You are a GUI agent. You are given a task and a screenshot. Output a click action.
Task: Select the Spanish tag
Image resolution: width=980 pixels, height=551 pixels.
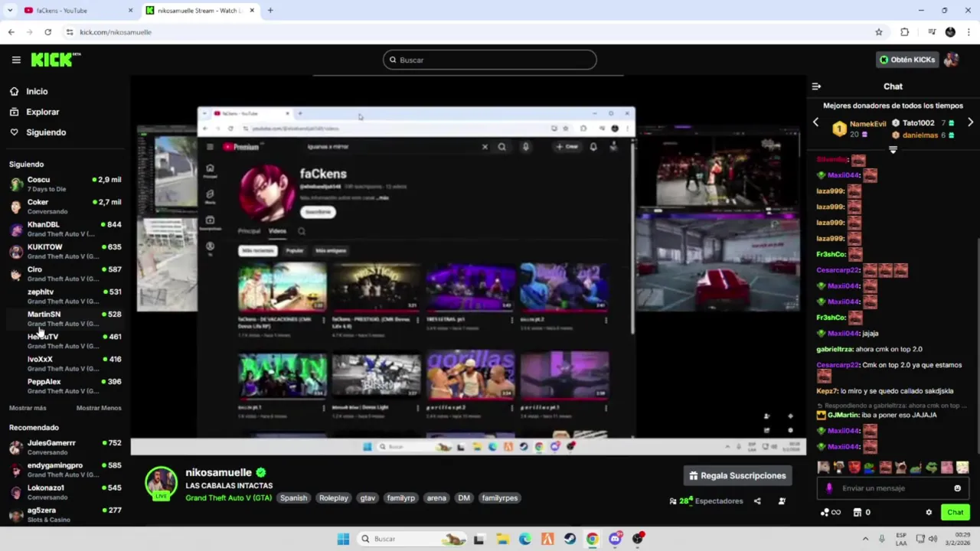pos(293,498)
